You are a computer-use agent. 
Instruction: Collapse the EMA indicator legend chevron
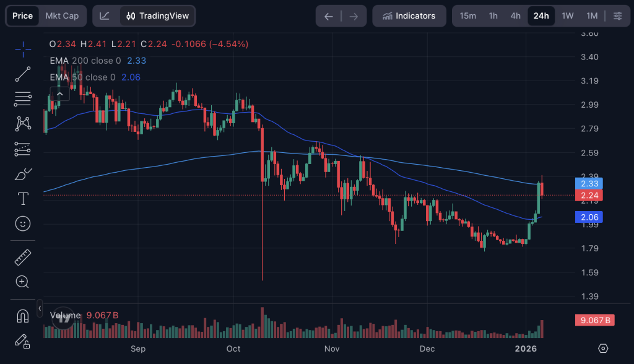(x=60, y=93)
